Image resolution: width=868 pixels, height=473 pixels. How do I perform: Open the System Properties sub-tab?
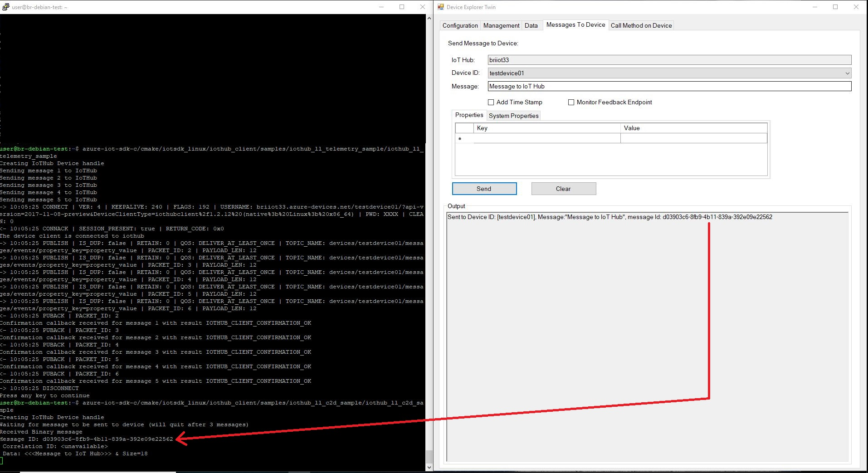point(513,116)
